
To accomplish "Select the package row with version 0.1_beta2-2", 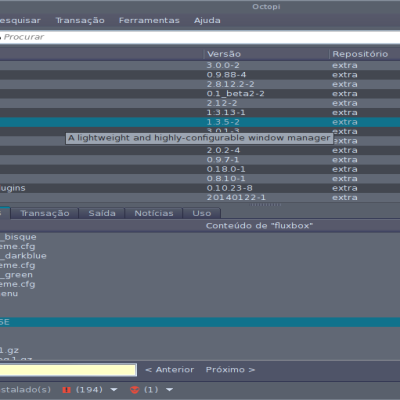I will click(x=200, y=94).
